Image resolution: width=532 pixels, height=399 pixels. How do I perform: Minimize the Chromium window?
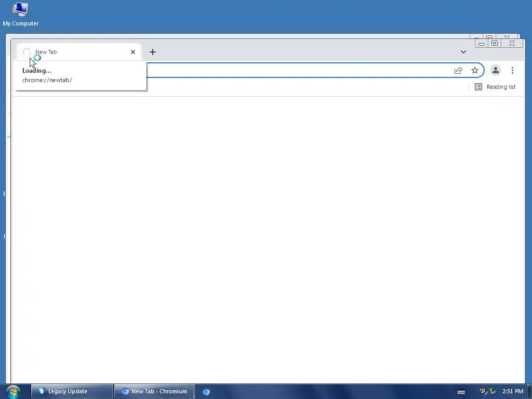(482, 44)
